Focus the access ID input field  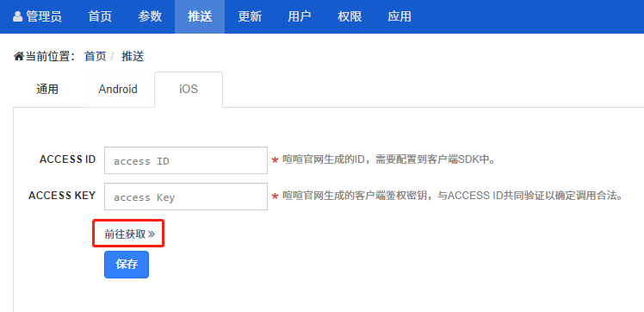click(186, 160)
